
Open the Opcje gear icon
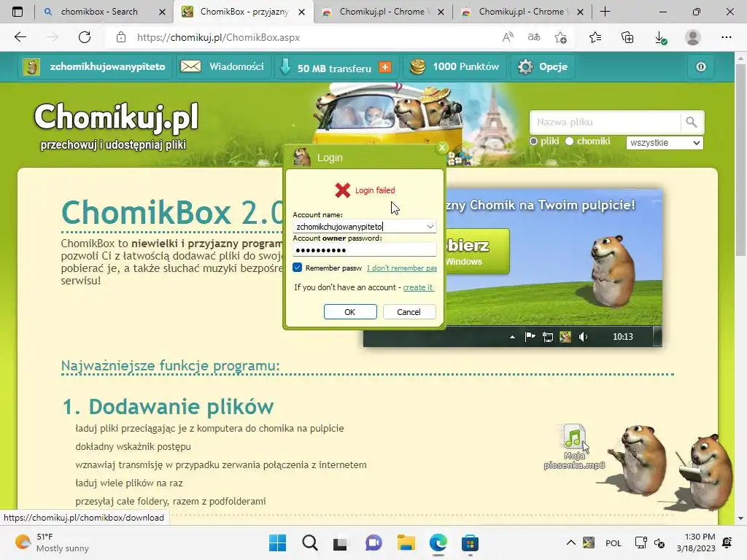[x=525, y=66]
